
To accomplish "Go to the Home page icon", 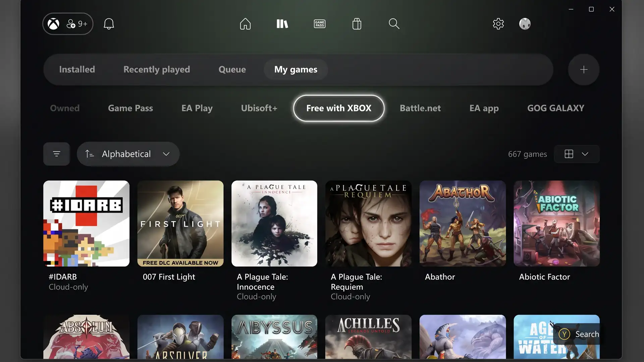I will [x=245, y=24].
